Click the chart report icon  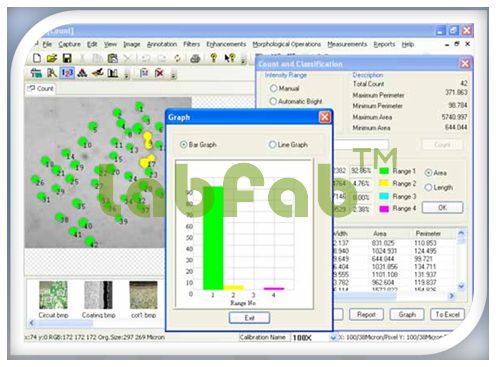click(x=144, y=73)
